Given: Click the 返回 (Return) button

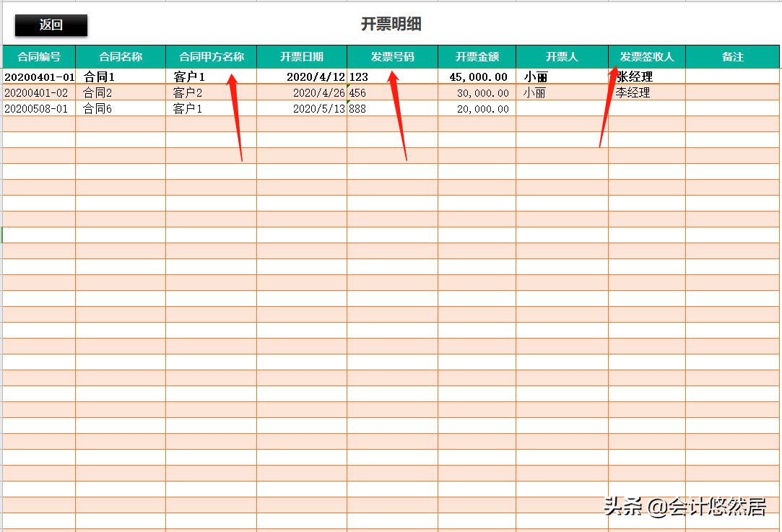Looking at the screenshot, I should 50,25.
